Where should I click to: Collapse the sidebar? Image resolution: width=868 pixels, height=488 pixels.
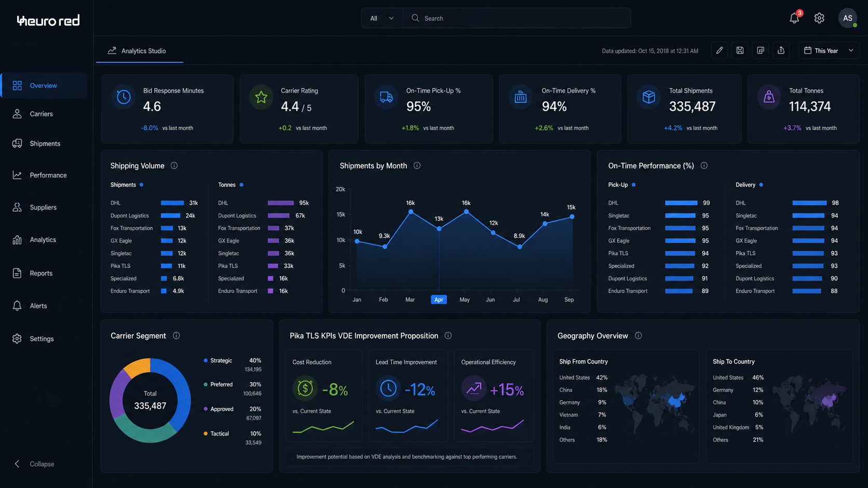34,464
